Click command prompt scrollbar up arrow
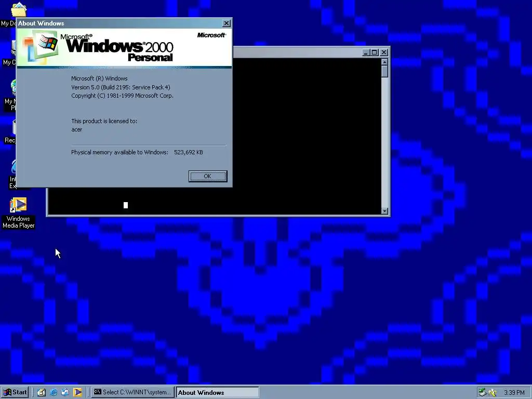 pos(384,62)
